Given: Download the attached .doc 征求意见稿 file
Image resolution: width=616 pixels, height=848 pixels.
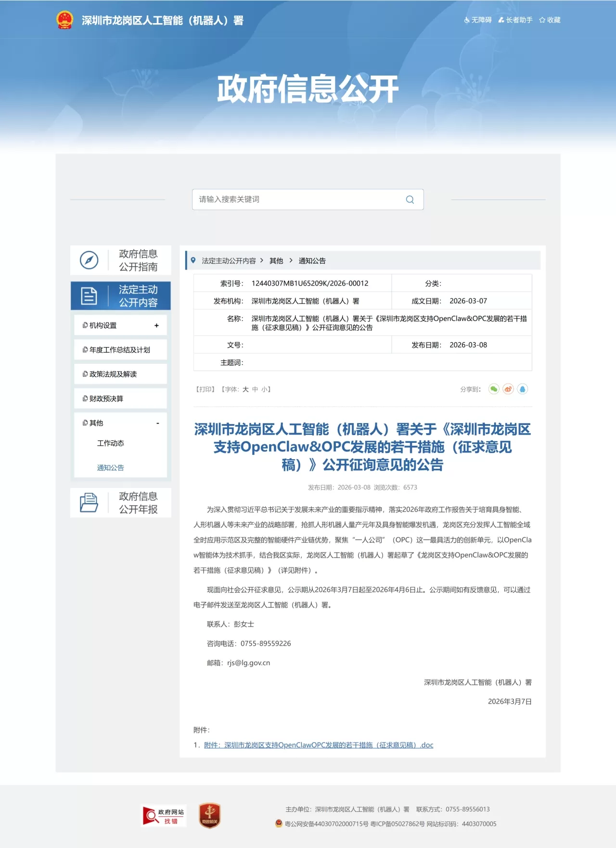Looking at the screenshot, I should [319, 745].
